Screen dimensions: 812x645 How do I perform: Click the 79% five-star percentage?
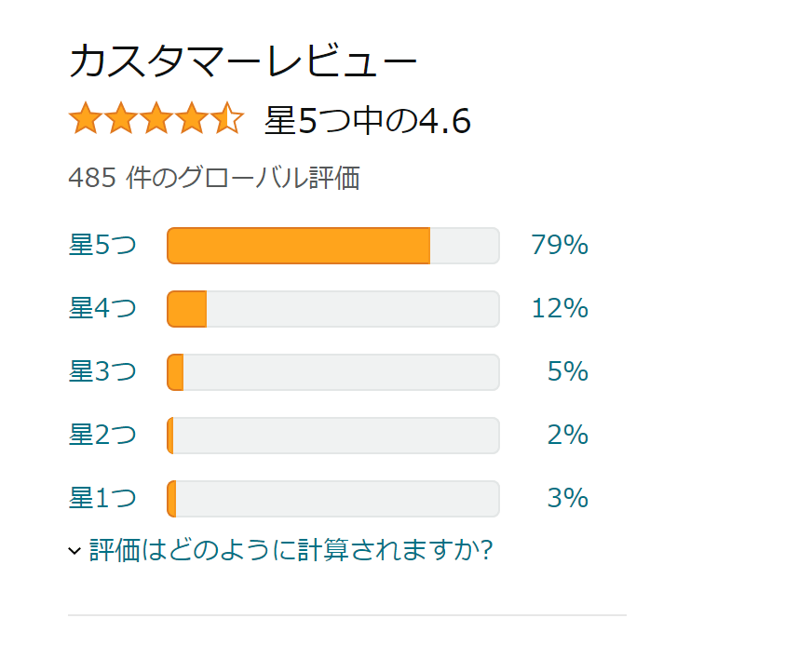pyautogui.click(x=560, y=246)
